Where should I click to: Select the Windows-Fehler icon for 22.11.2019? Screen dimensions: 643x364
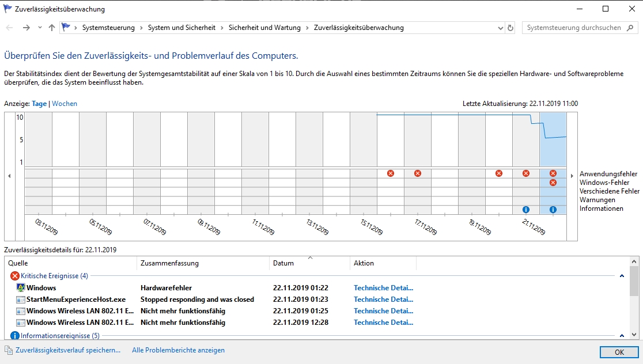click(x=553, y=183)
